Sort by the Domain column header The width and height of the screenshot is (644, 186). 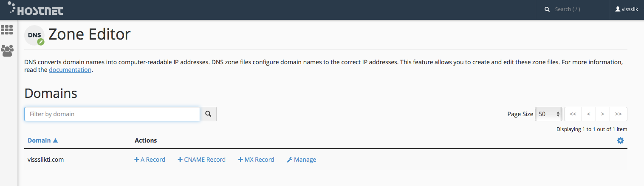(43, 140)
